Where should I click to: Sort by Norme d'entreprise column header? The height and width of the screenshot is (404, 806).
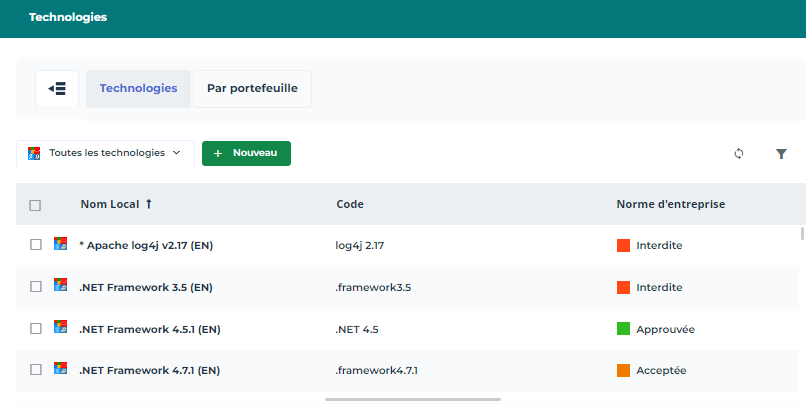tap(670, 204)
